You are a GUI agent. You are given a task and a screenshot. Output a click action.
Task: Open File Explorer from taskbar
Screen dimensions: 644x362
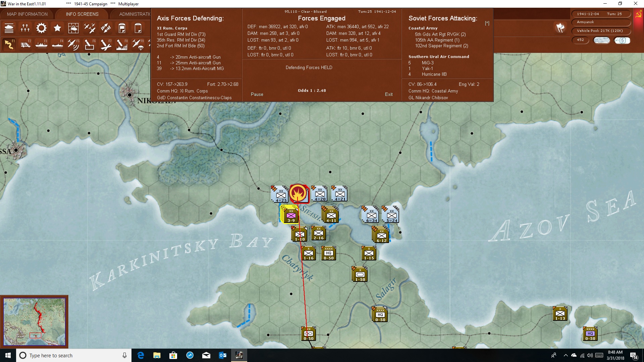tap(157, 355)
